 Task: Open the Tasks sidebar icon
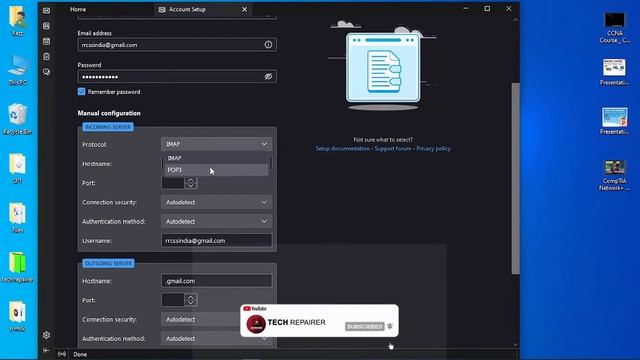[47, 56]
